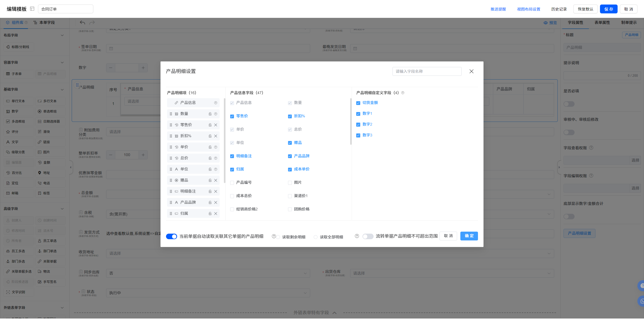Open 视图布局设置 link

[529, 9]
